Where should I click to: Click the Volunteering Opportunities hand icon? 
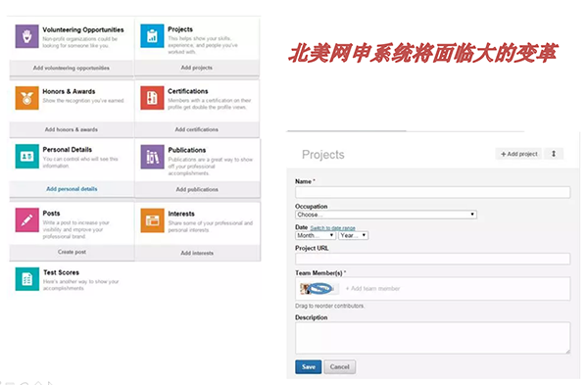coord(26,36)
